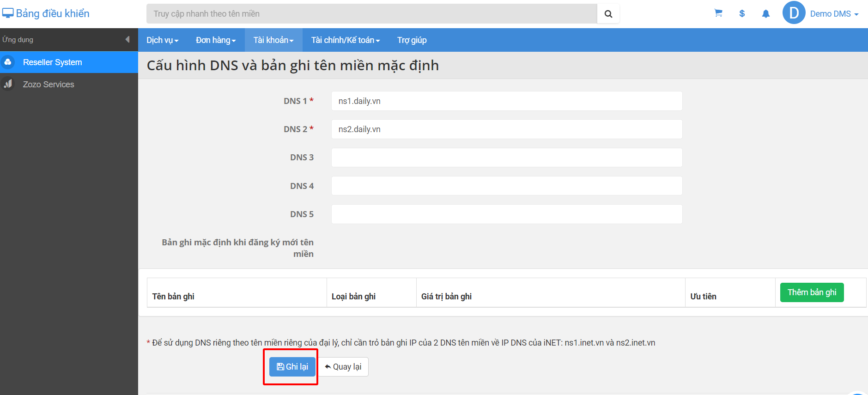The width and height of the screenshot is (868, 395).
Task: Open the Trợ giúp menu item
Action: click(412, 40)
